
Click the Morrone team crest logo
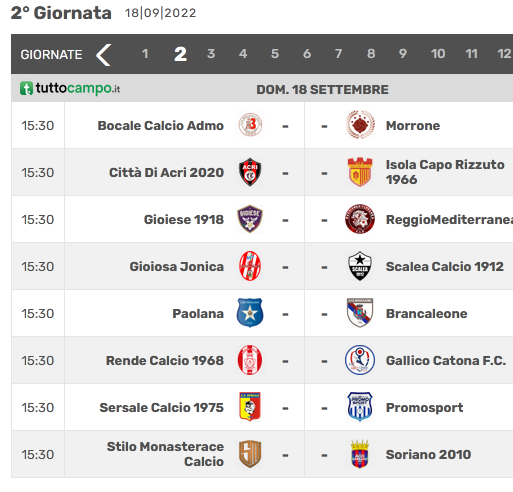(360, 125)
